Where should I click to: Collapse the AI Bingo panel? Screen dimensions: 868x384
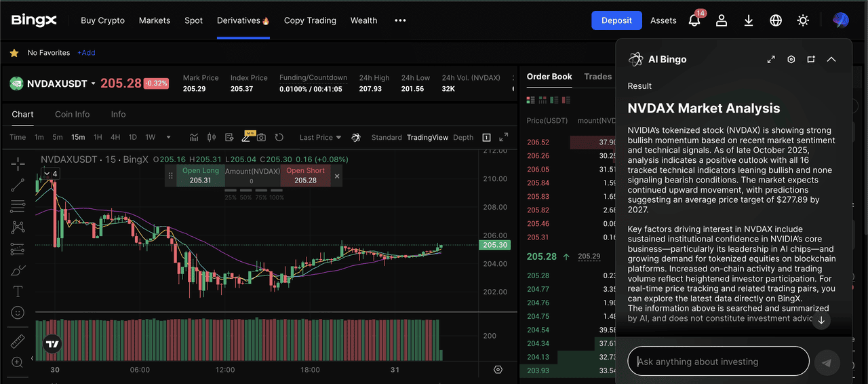[831, 60]
